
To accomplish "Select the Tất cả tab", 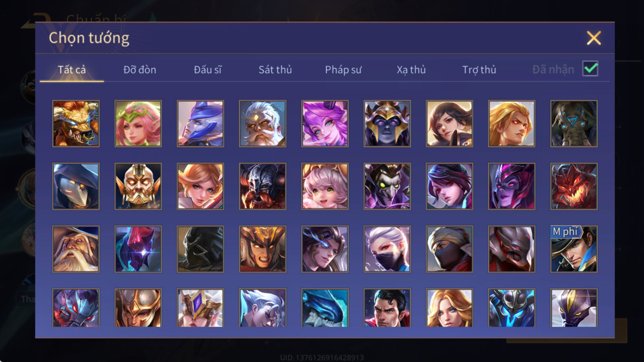I will pyautogui.click(x=72, y=70).
